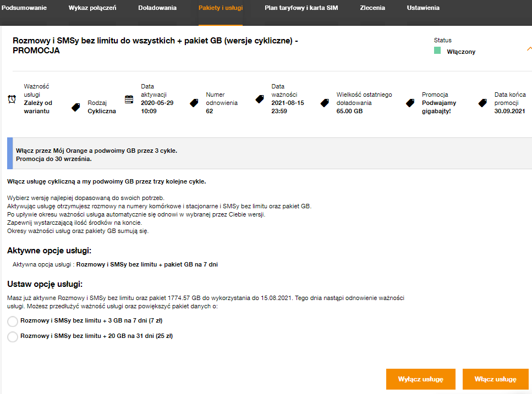Click the green Włączony status indicator
This screenshot has height=394, width=532.
pyautogui.click(x=437, y=51)
